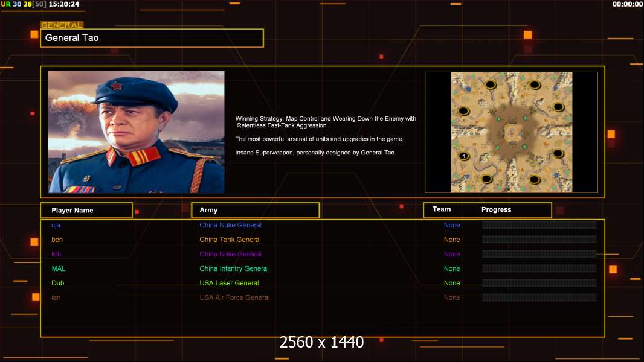Click China Infantry General army entry
The height and width of the screenshot is (362, 644).
click(234, 268)
